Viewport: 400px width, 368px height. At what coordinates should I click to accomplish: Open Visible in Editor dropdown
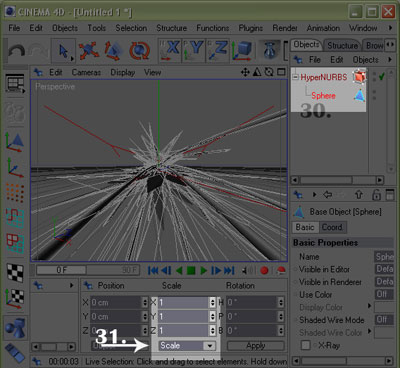tap(384, 269)
